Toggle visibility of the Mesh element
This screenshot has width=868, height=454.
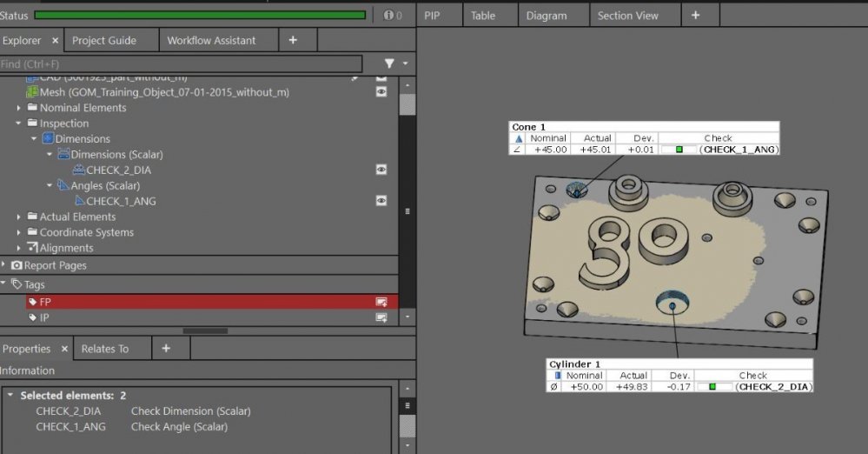[x=381, y=92]
